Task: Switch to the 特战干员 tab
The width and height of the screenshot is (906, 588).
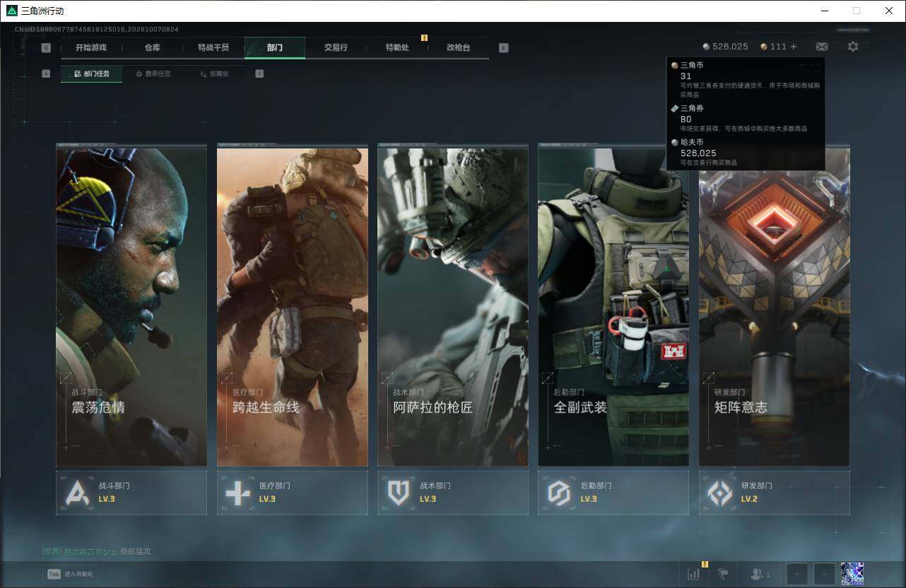Action: (x=213, y=47)
